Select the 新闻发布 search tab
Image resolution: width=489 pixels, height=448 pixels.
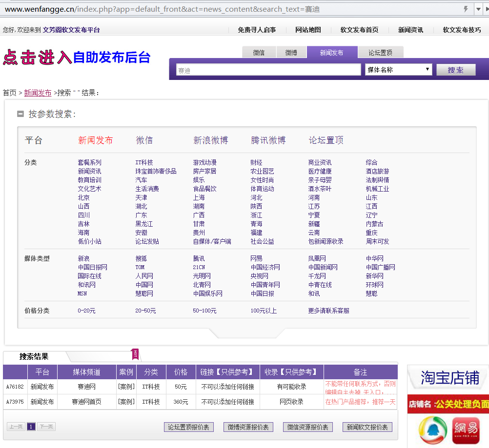(x=332, y=52)
